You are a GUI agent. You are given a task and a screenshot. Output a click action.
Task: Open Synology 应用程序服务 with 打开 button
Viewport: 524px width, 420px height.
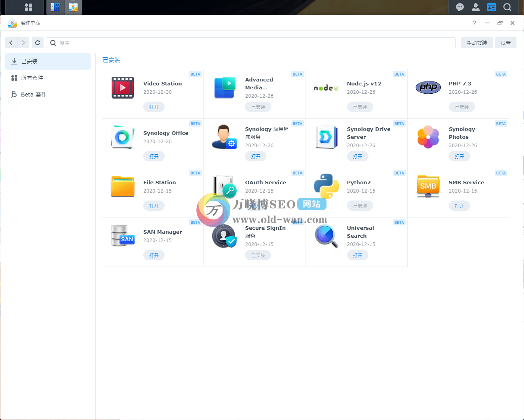256,156
